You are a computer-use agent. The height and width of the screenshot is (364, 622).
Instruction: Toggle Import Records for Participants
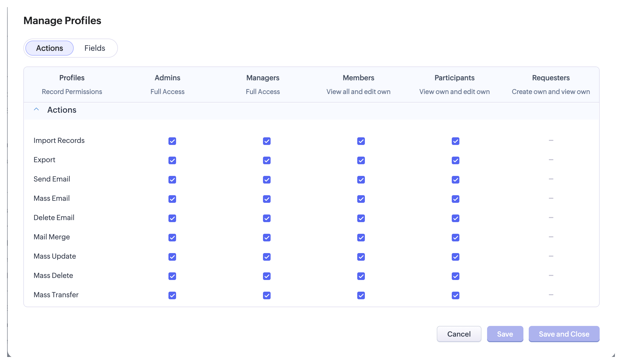(455, 141)
